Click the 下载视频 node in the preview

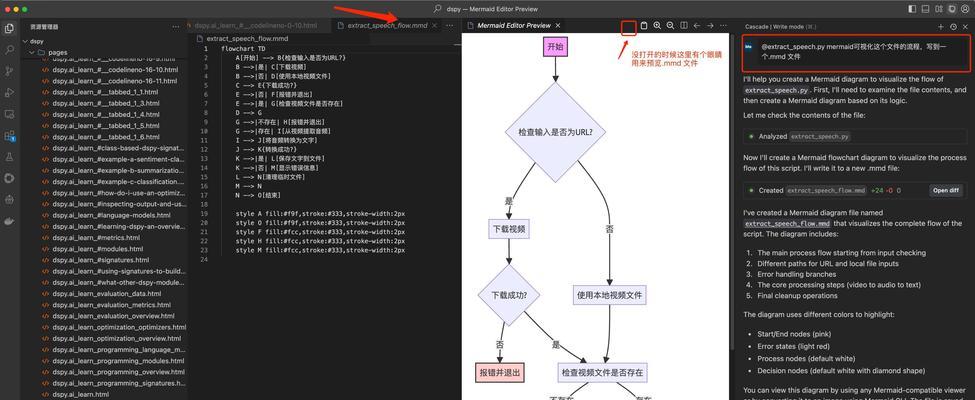pos(509,229)
